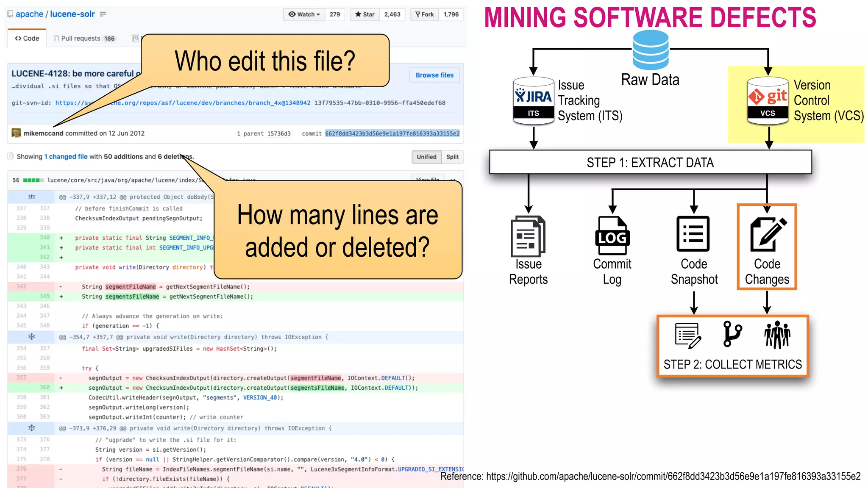Click the Code Snapshot list icon
The width and height of the screenshot is (868, 488).
pos(693,234)
